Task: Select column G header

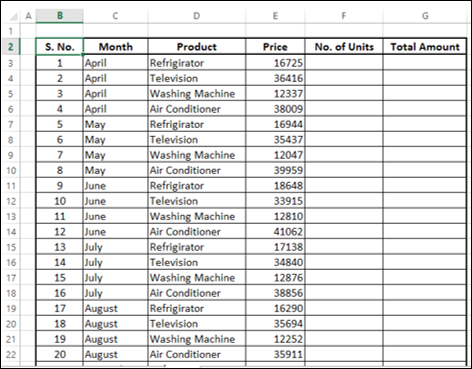Action: (x=425, y=16)
